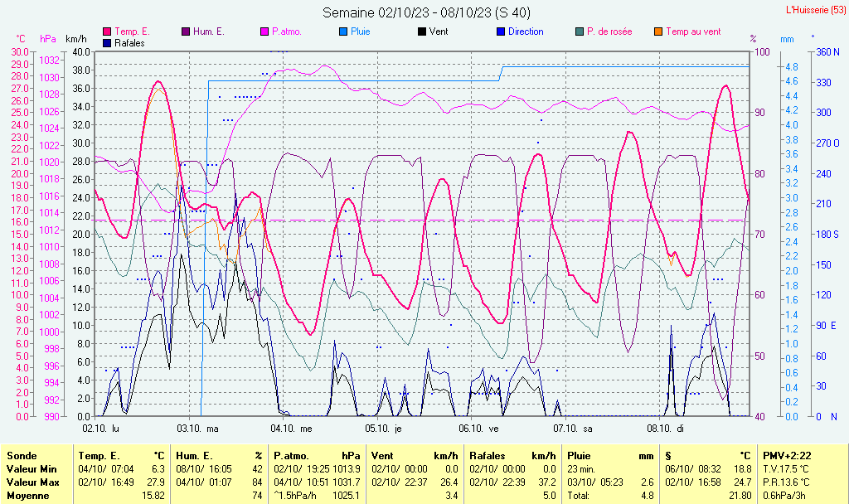Click the "hPa" axis unit above the chart

click(48, 39)
